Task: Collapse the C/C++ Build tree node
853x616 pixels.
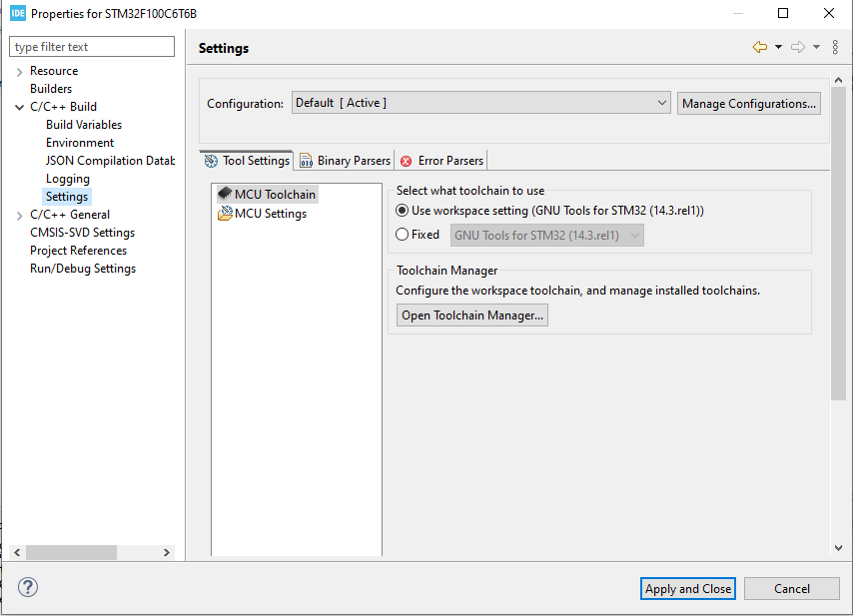Action: click(20, 107)
